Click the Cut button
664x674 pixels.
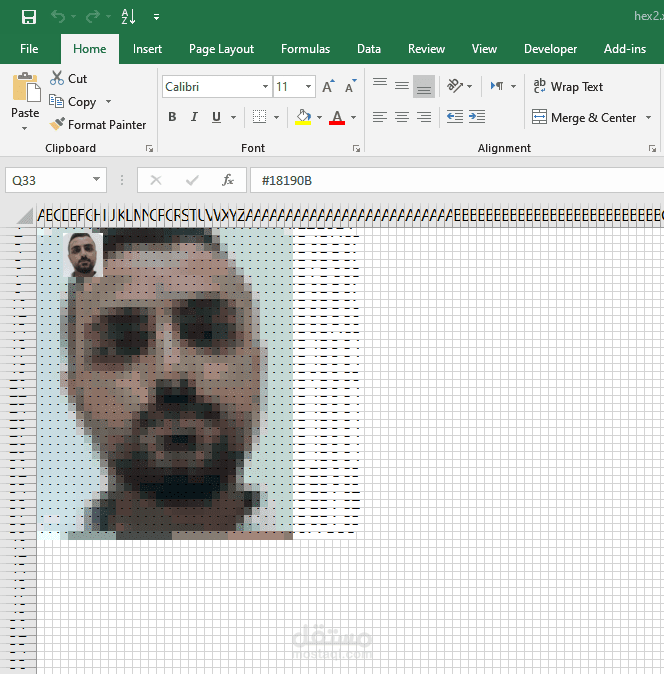click(x=68, y=79)
